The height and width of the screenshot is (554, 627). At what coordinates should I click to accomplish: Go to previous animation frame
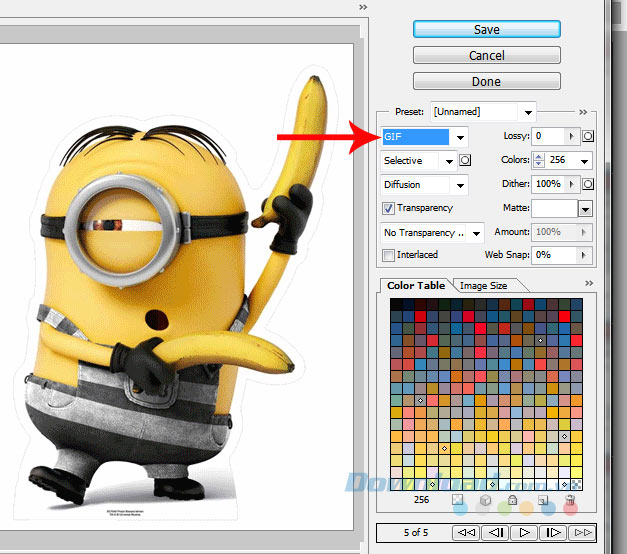495,533
